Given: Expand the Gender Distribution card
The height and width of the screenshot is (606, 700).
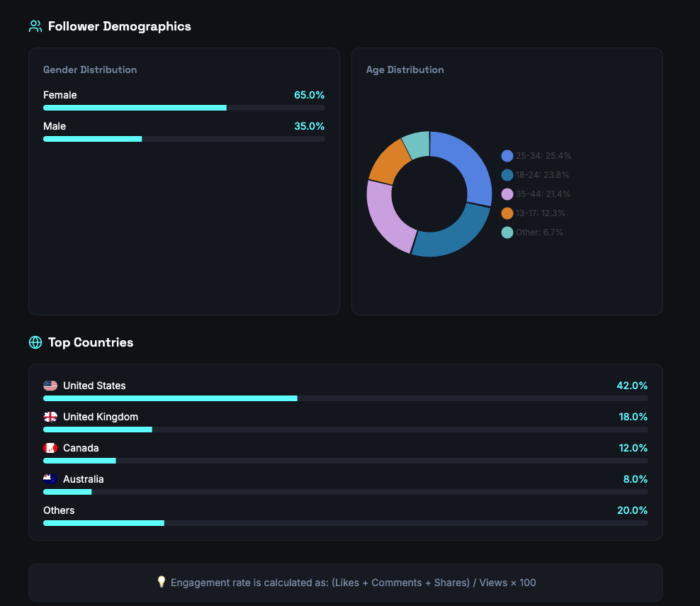Looking at the screenshot, I should 184,181.
